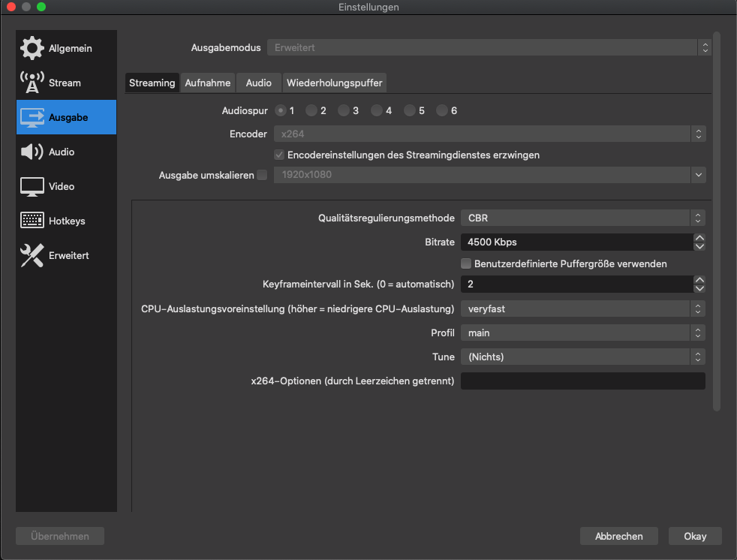Open the Allgemein gear icon section
The image size is (737, 560).
click(x=32, y=48)
